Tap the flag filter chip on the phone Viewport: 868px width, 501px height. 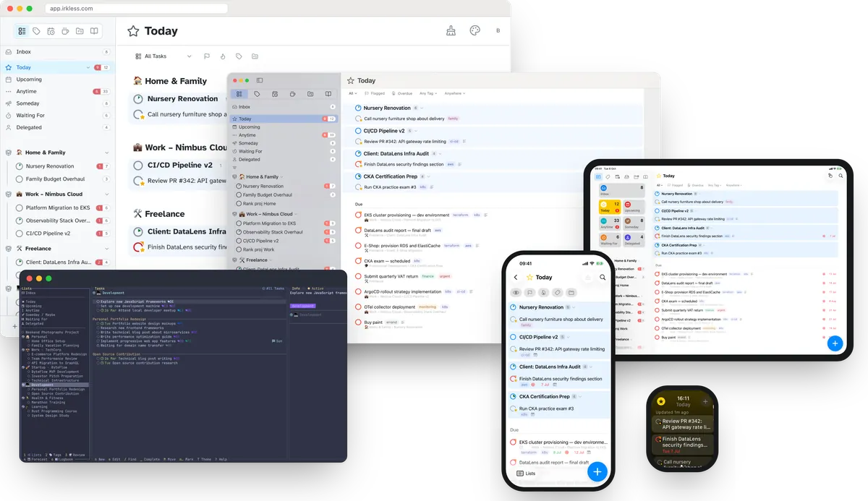click(530, 293)
